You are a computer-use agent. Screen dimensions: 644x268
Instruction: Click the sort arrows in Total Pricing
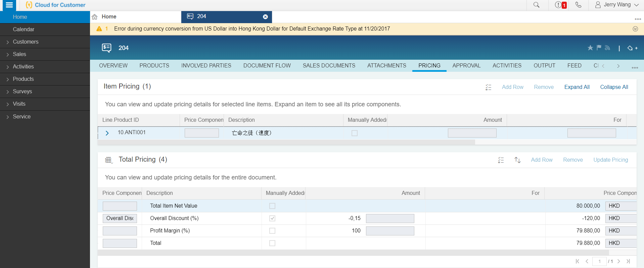517,160
